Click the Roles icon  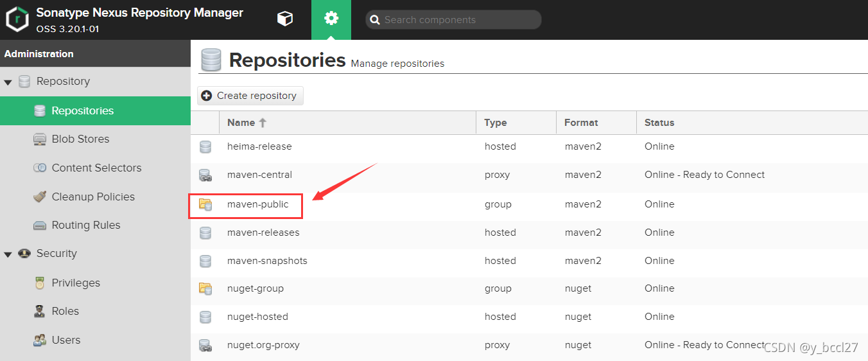point(40,312)
